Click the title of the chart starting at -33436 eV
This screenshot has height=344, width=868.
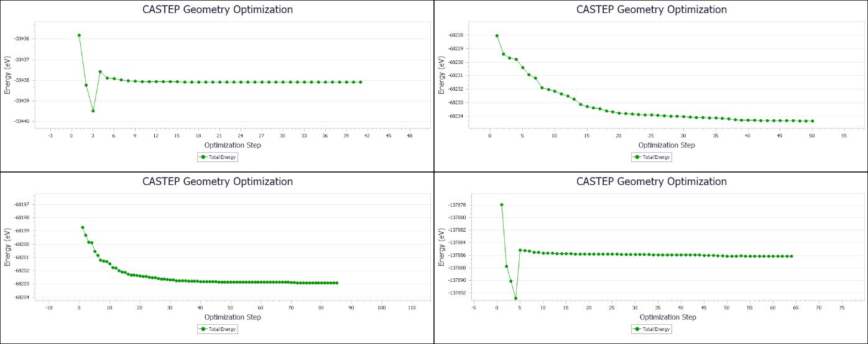pos(218,10)
